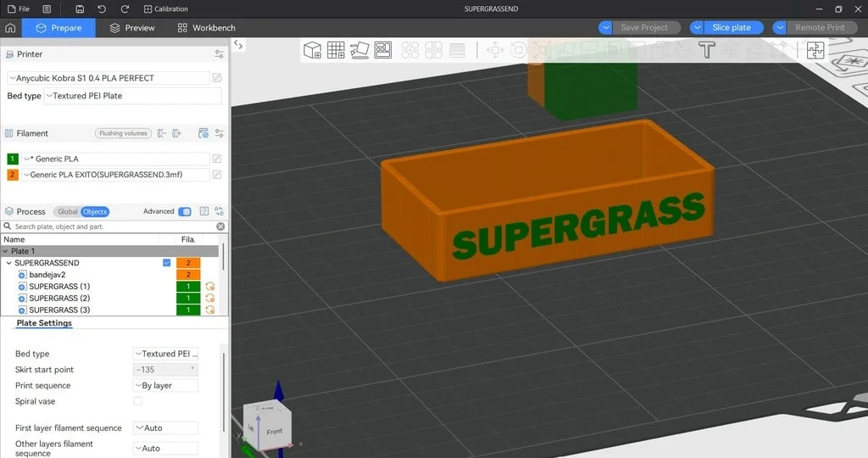Select the Text tool in the toolbar
The height and width of the screenshot is (458, 868).
pos(706,50)
